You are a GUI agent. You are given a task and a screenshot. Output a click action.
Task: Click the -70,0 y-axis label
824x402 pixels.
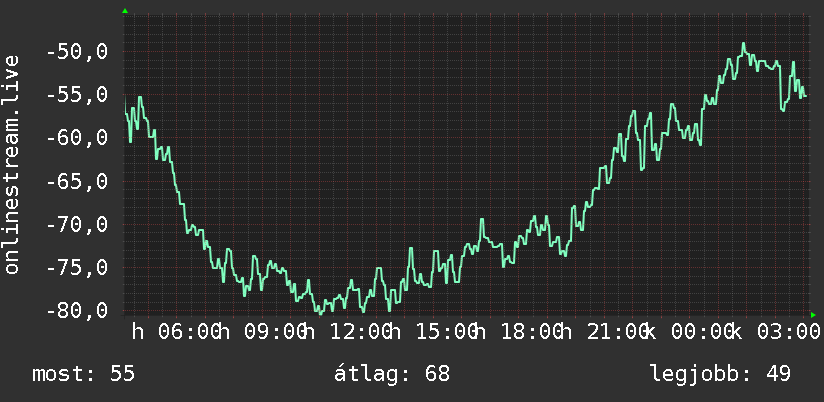78,225
